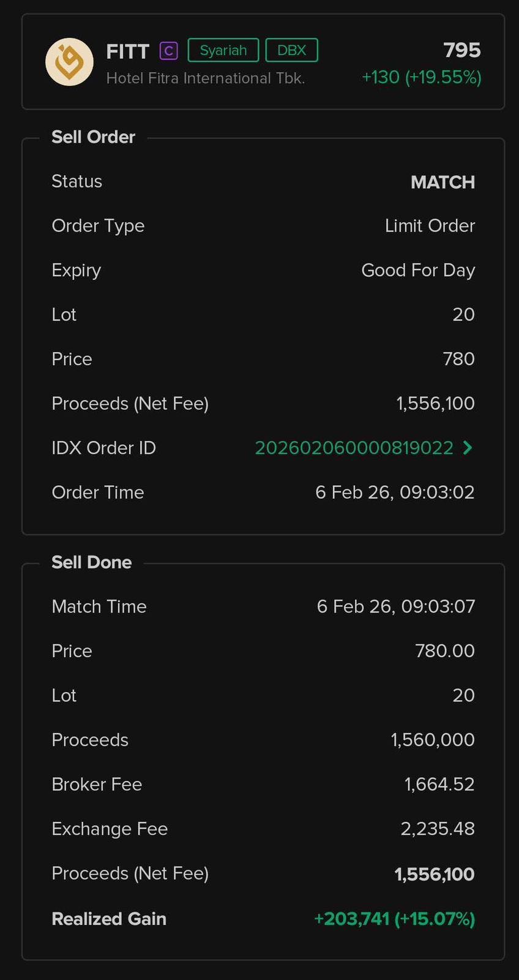This screenshot has width=519, height=980.
Task: Click the Match Time value
Action: [x=395, y=606]
